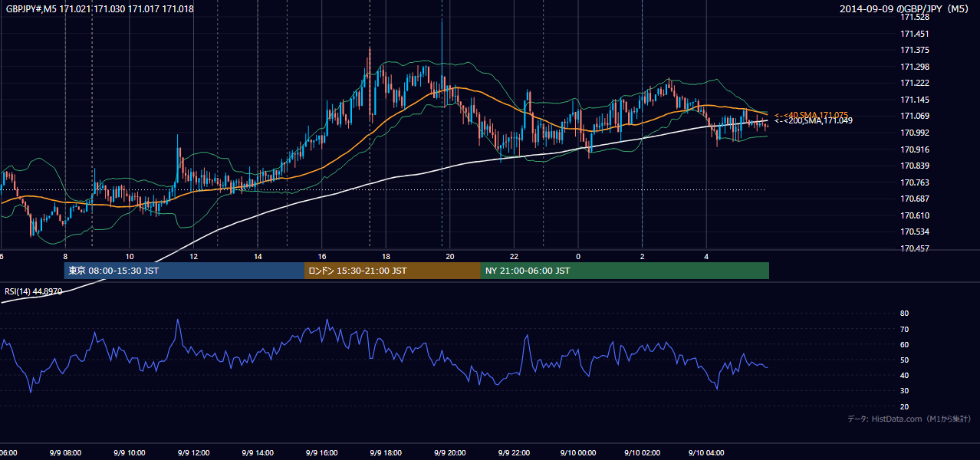Click price axis value 171.375
980x460 pixels.
[x=915, y=50]
